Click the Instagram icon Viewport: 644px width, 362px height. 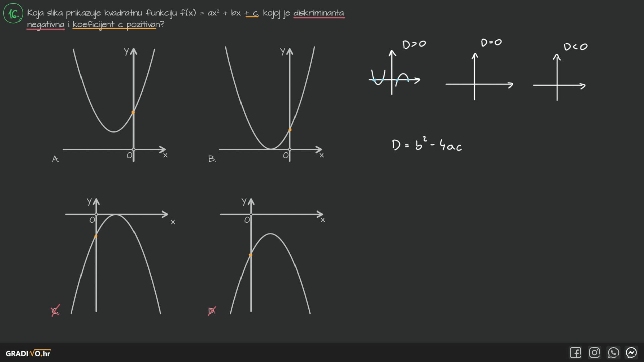click(594, 353)
